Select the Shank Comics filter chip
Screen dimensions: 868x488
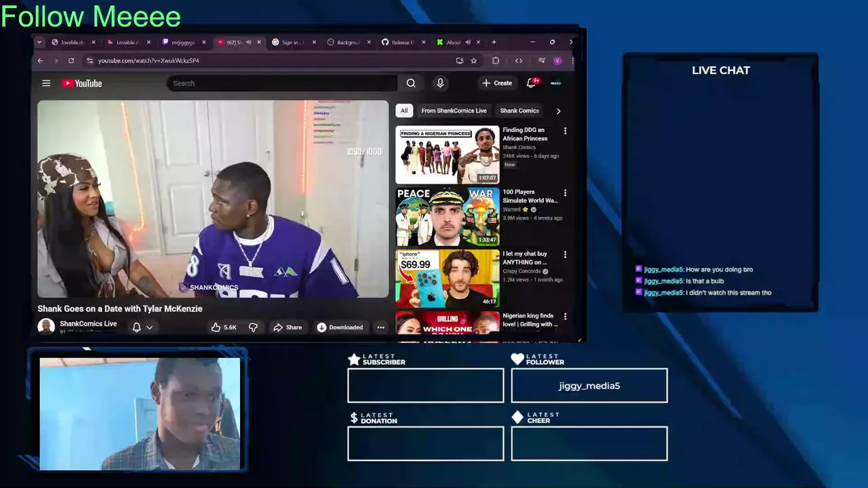coord(519,110)
